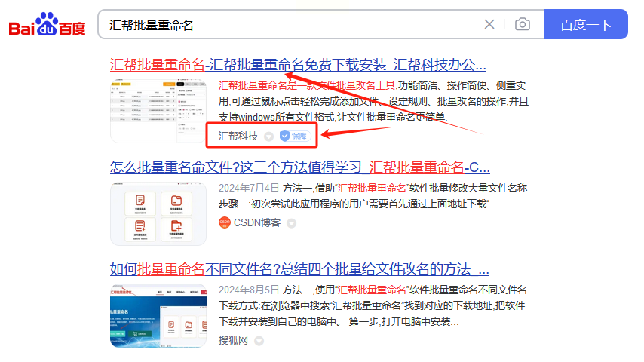The height and width of the screenshot is (362, 644).
Task: Click snippet line 步骤一:初次尝试此应用程序的用户
Action: [x=358, y=204]
